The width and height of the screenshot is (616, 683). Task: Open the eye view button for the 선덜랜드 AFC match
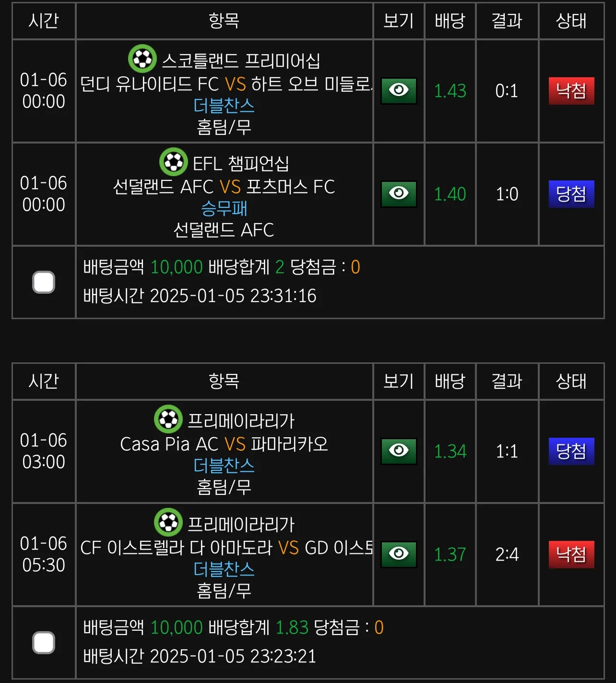399,194
